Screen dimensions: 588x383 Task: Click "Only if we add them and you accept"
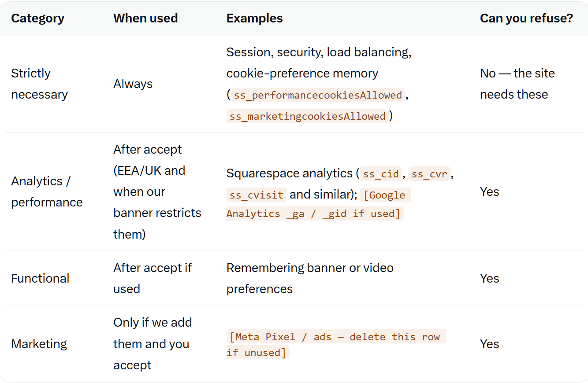[153, 344]
